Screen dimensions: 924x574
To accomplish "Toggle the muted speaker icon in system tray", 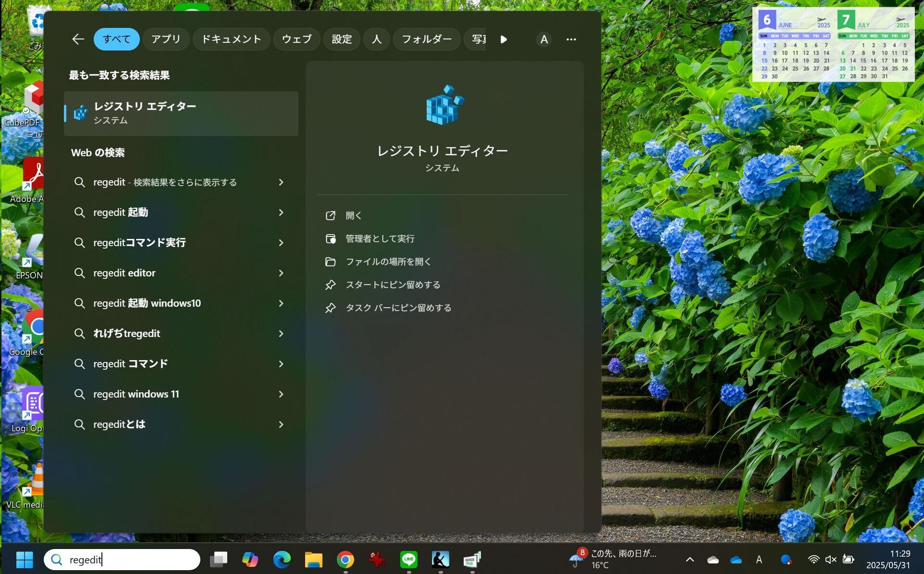I will (x=830, y=560).
